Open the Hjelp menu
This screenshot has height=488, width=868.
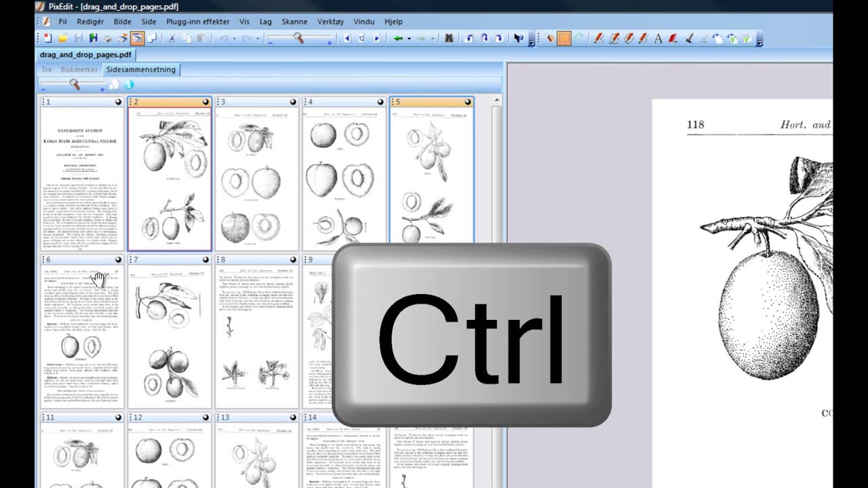click(x=393, y=22)
